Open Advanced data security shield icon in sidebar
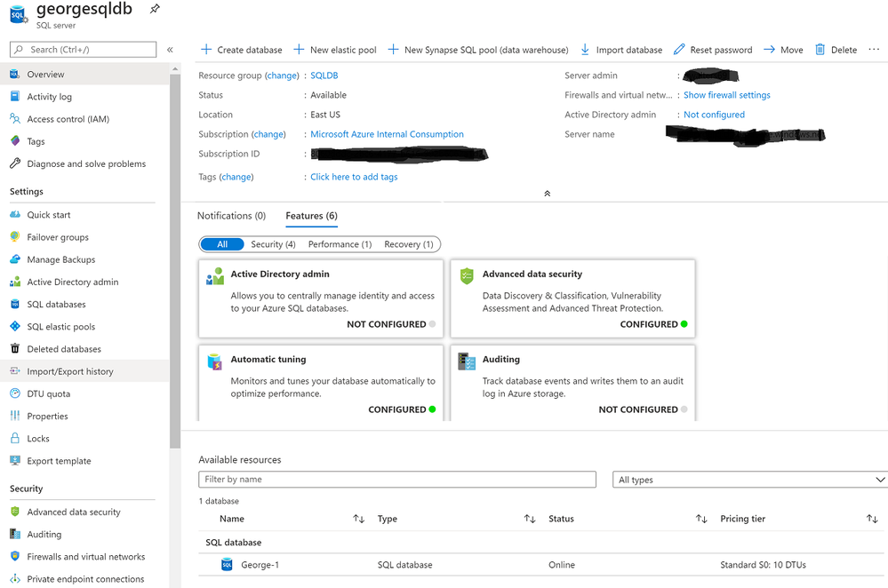Image resolution: width=888 pixels, height=588 pixels. click(x=15, y=512)
